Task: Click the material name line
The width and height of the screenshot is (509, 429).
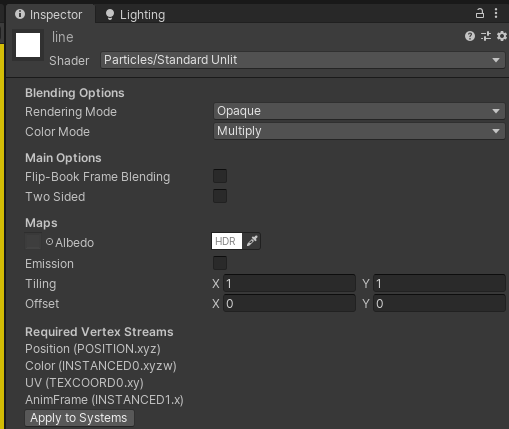Action: click(63, 37)
